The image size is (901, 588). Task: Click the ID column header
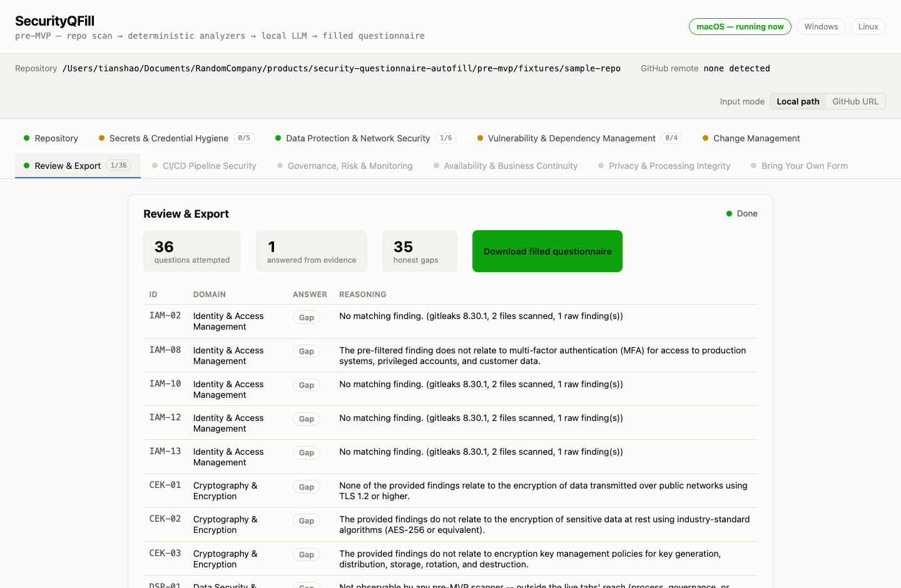[x=153, y=295]
